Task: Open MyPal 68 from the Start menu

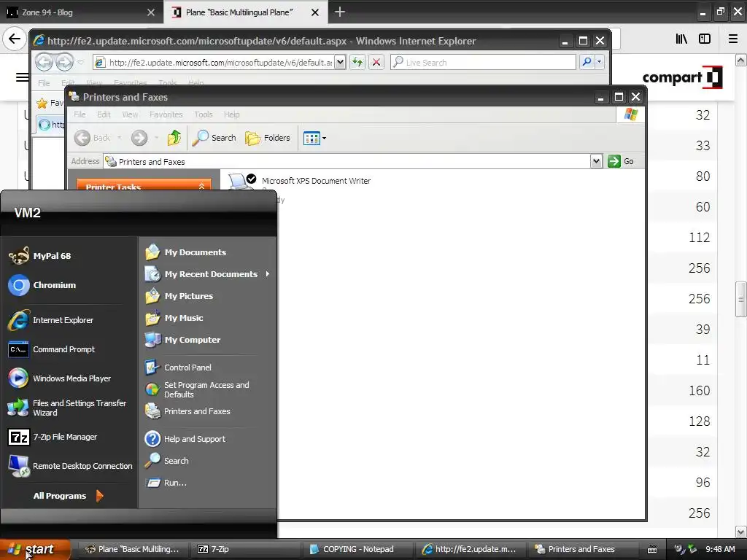Action: click(41, 256)
